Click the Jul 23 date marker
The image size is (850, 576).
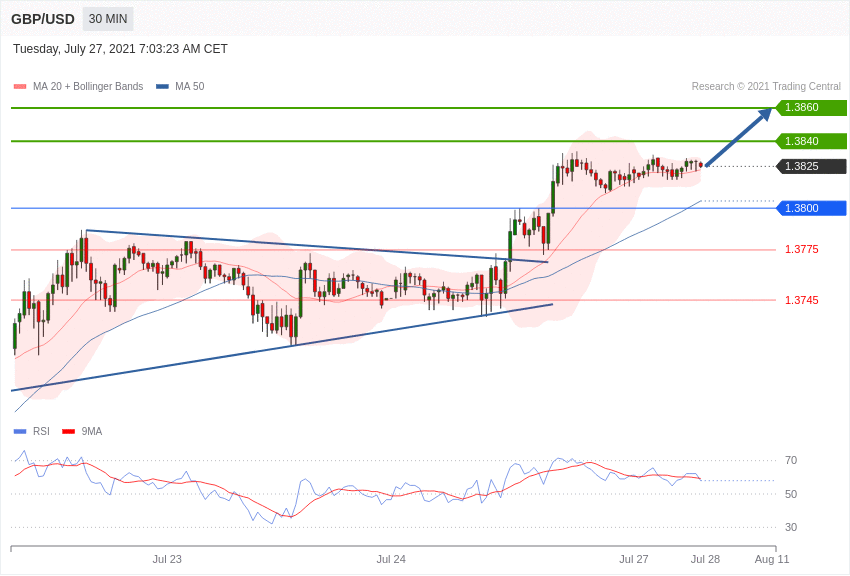[x=167, y=559]
